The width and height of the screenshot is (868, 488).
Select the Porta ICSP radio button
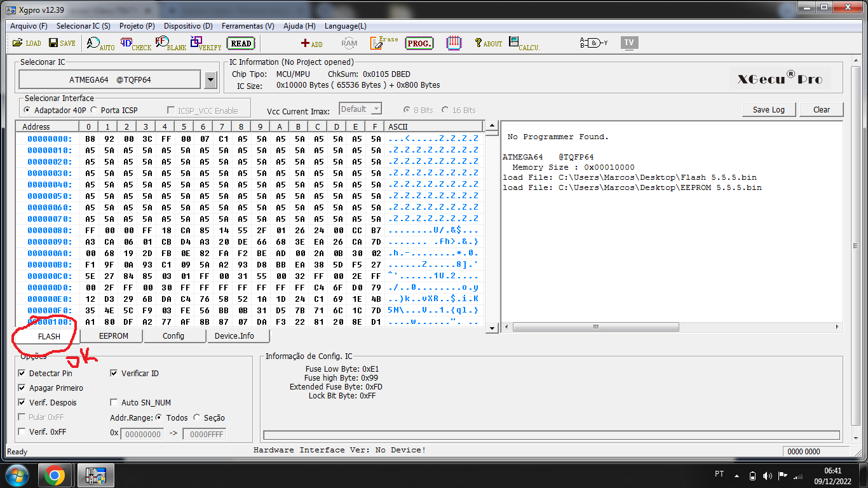tap(95, 110)
